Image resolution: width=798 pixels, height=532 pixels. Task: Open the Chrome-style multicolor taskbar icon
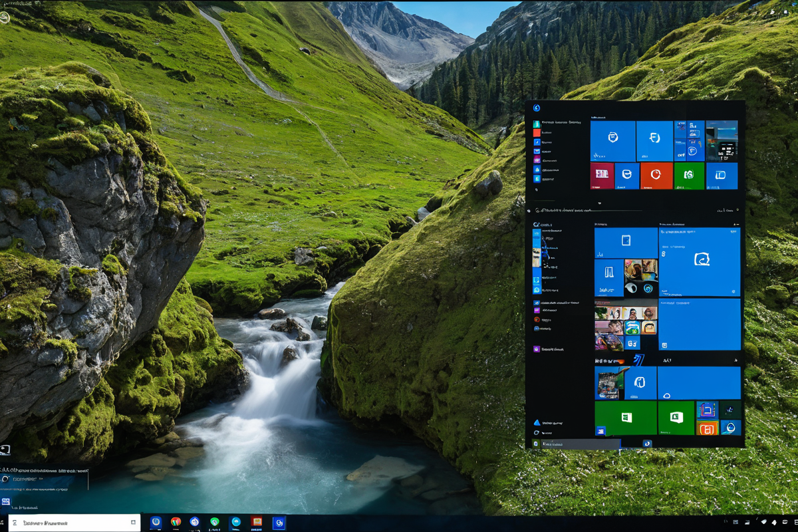176,523
